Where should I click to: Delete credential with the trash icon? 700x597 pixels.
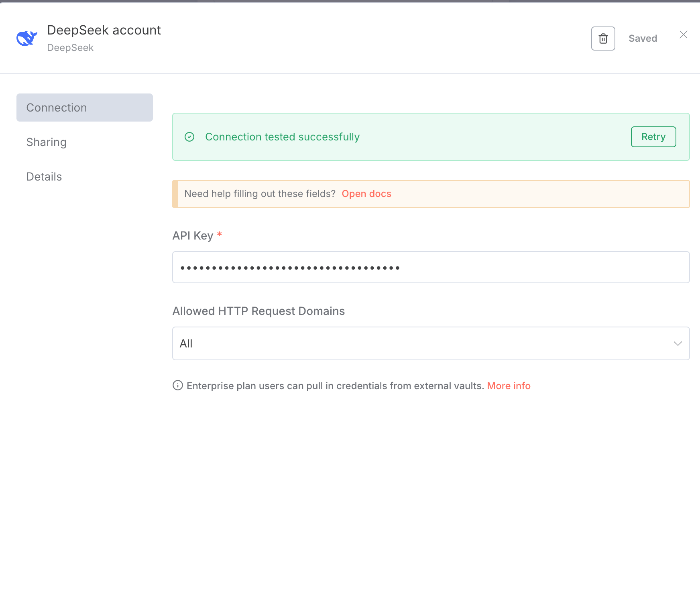coord(603,39)
